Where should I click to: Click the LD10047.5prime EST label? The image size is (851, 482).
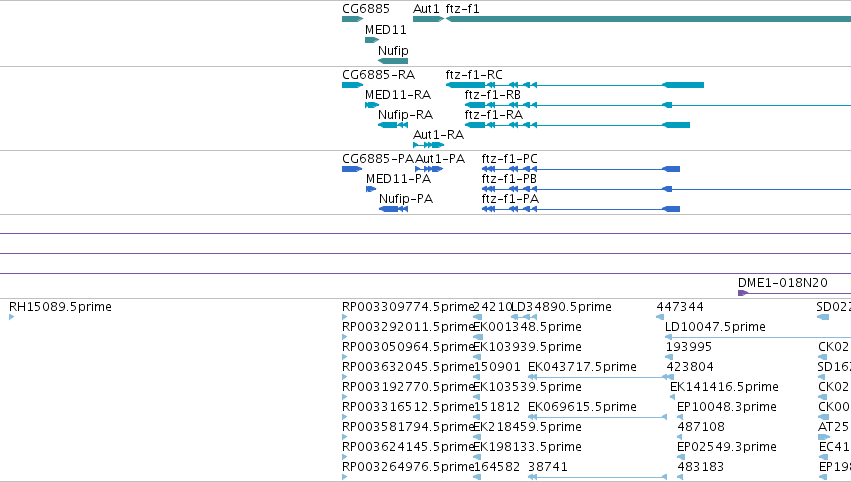[715, 327]
